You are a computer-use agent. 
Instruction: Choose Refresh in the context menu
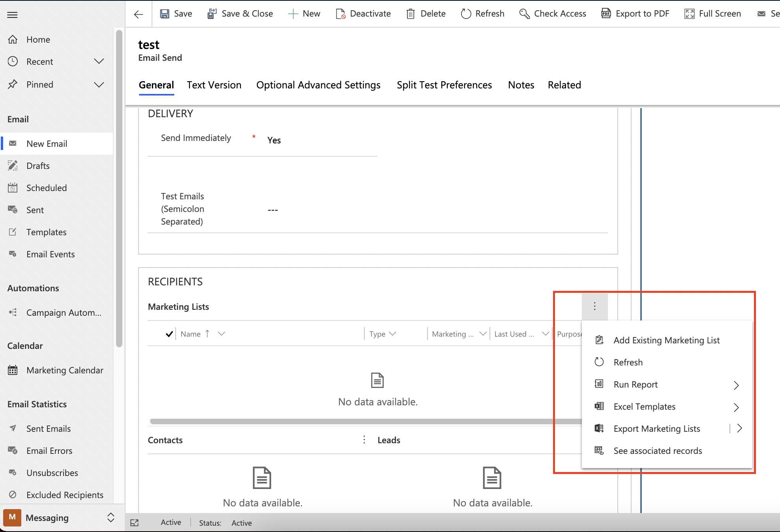click(667, 362)
